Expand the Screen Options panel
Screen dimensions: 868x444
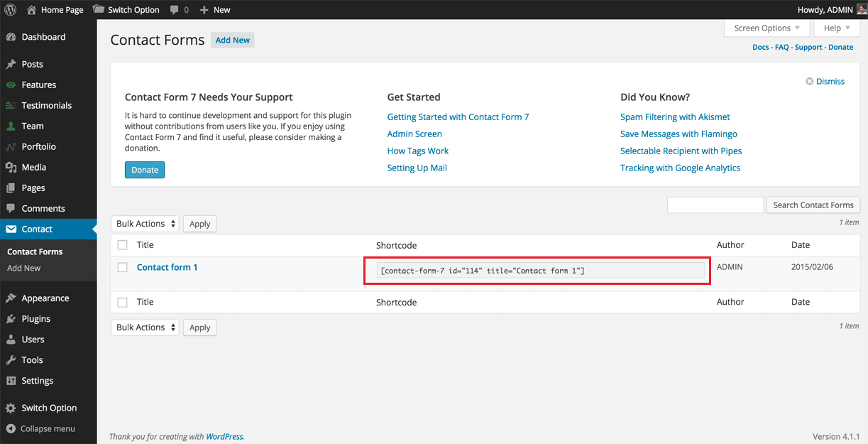(767, 28)
